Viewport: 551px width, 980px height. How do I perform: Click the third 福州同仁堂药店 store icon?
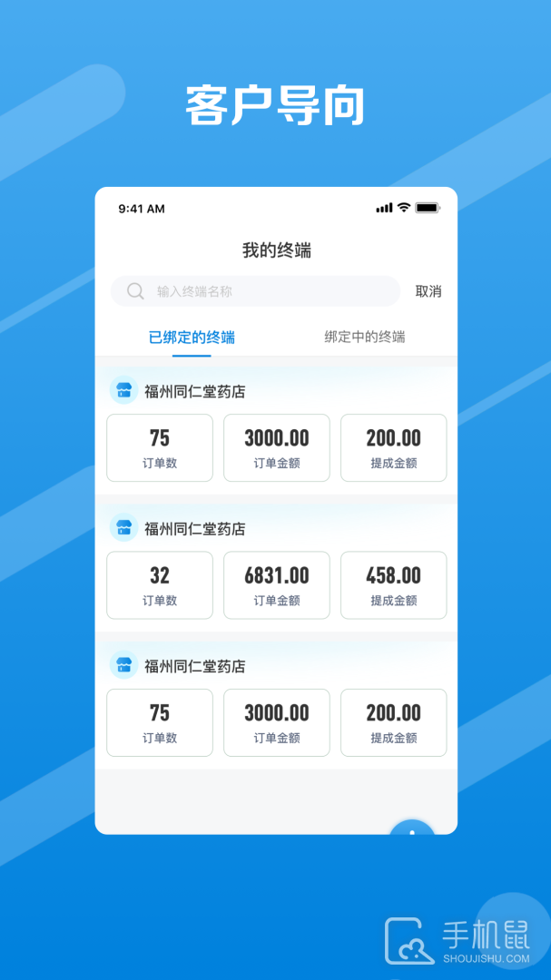coord(123,664)
